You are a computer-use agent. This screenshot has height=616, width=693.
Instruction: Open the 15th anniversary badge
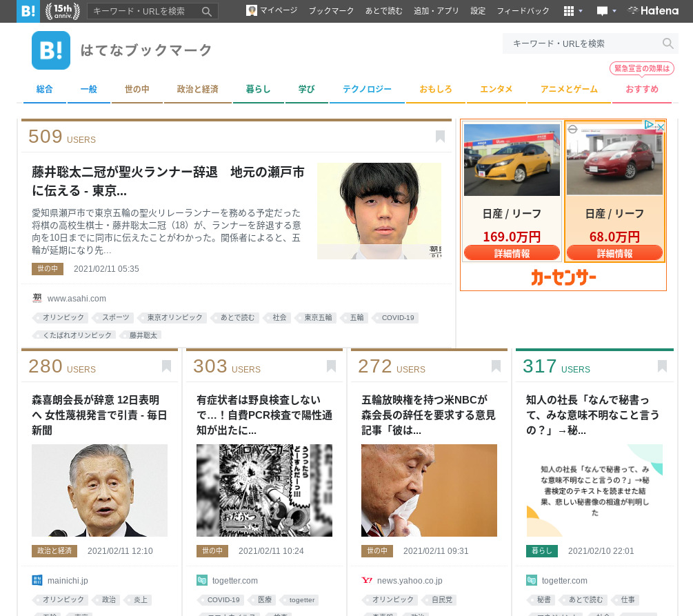tap(63, 11)
